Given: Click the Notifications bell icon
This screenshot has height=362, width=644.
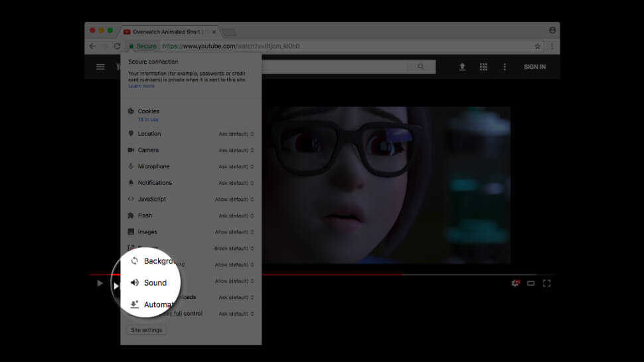Looking at the screenshot, I should tap(131, 182).
